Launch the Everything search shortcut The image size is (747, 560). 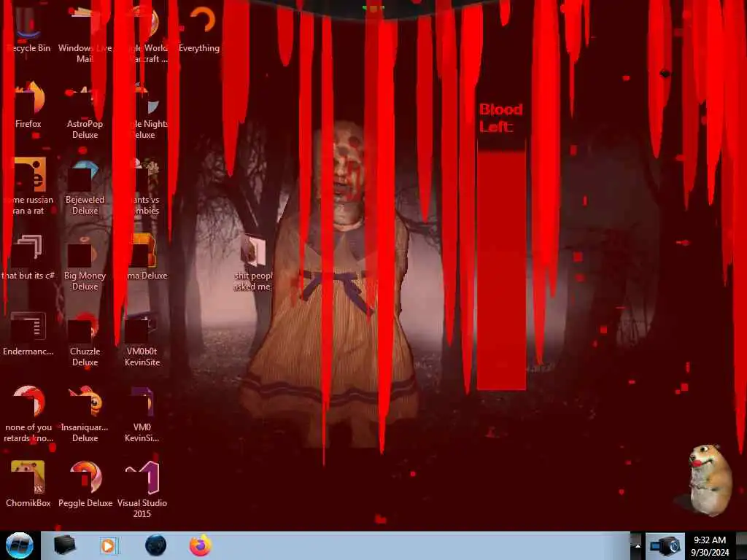(x=199, y=29)
